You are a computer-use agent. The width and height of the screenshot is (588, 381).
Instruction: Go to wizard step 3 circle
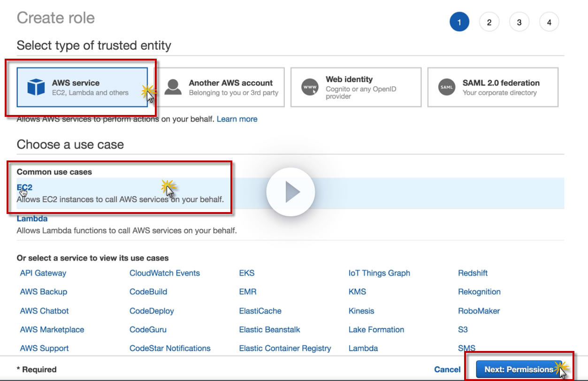click(x=519, y=22)
